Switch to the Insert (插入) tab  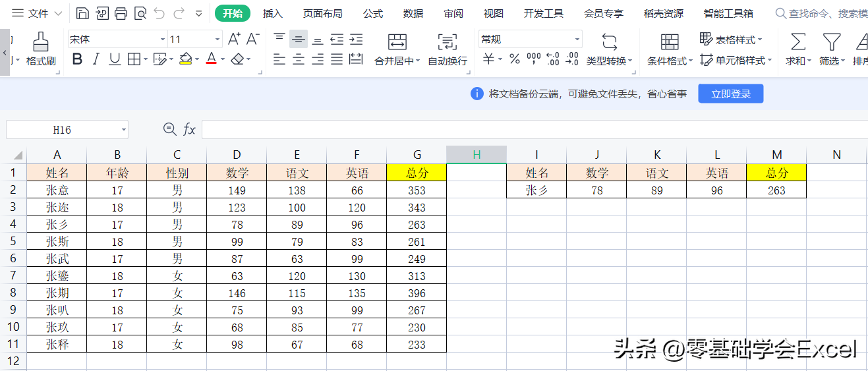coord(272,13)
